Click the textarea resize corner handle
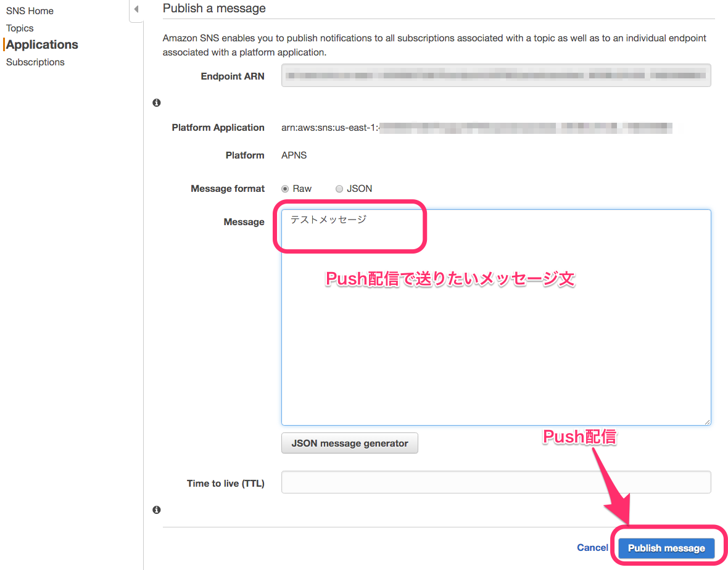Viewport: 728px width, 570px height. click(708, 421)
